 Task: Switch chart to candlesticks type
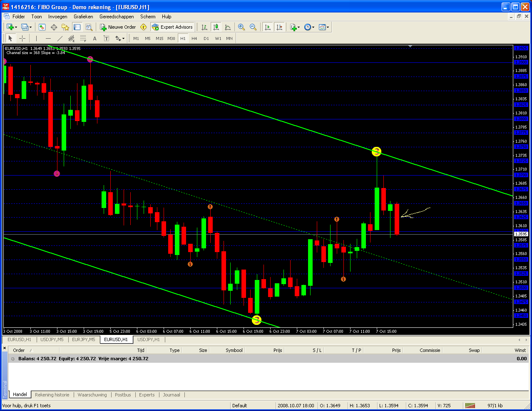(216, 27)
